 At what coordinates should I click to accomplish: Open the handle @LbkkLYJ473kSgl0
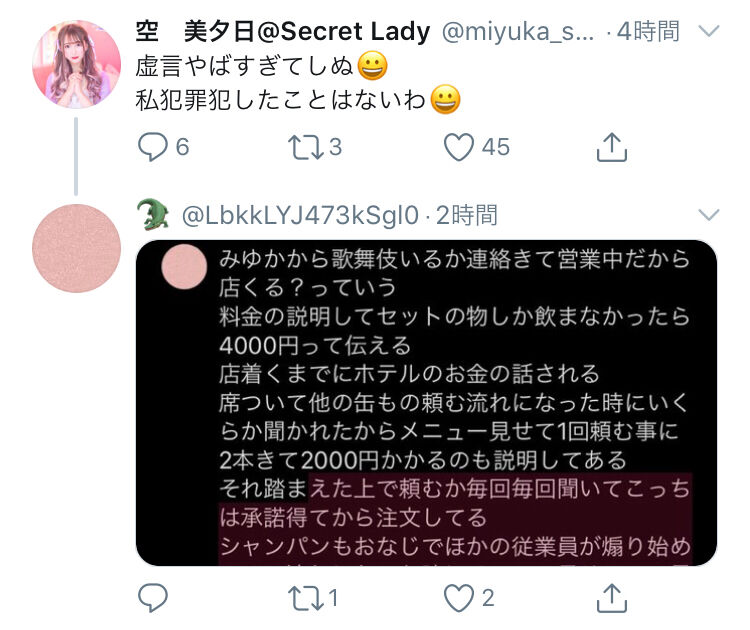coord(300,215)
